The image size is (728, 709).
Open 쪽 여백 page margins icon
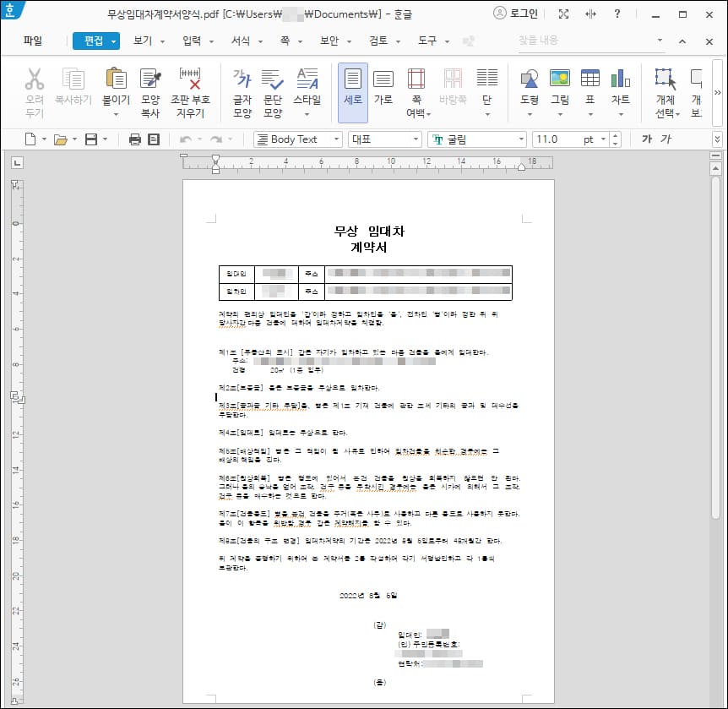point(416,78)
